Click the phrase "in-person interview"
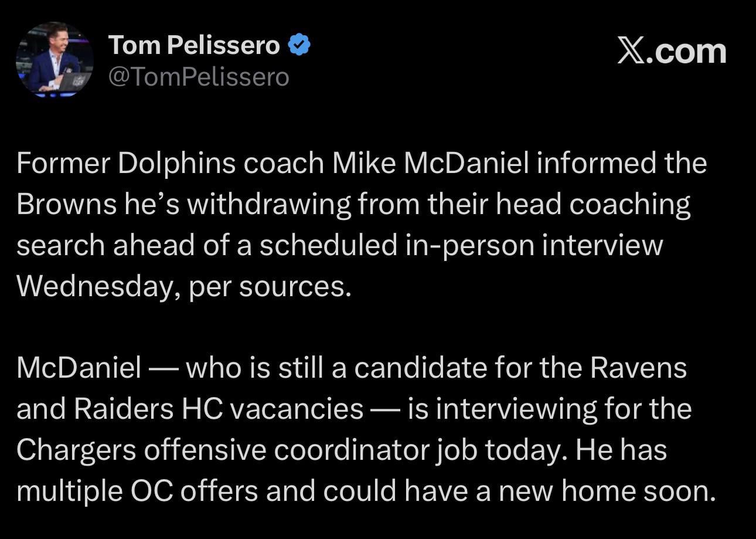756x539 pixels. point(533,245)
